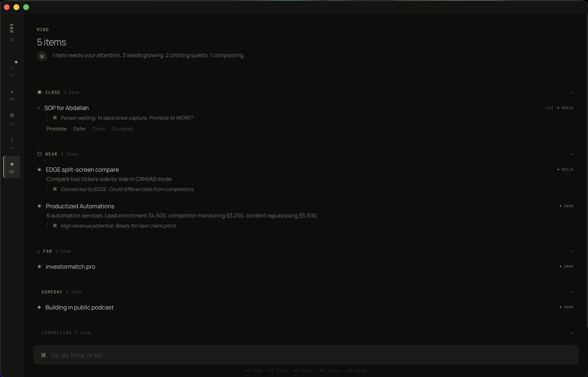Defer the SOP for Abdallah item

coord(79,129)
